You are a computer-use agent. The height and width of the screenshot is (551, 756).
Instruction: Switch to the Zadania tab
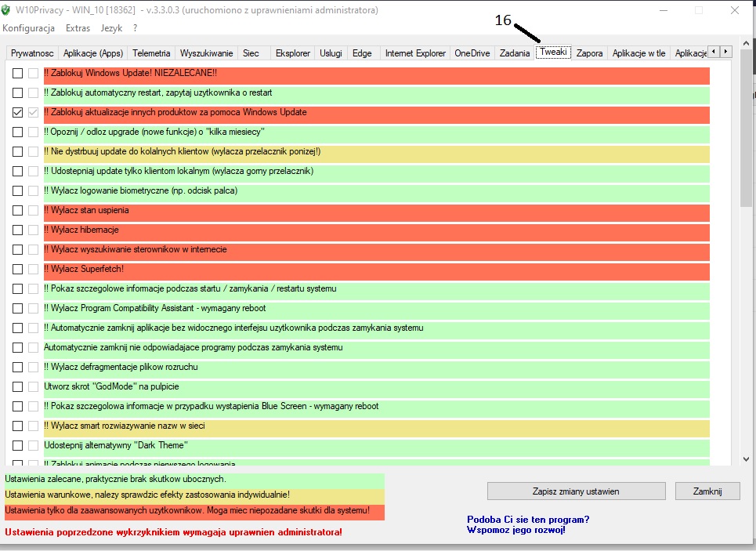515,53
